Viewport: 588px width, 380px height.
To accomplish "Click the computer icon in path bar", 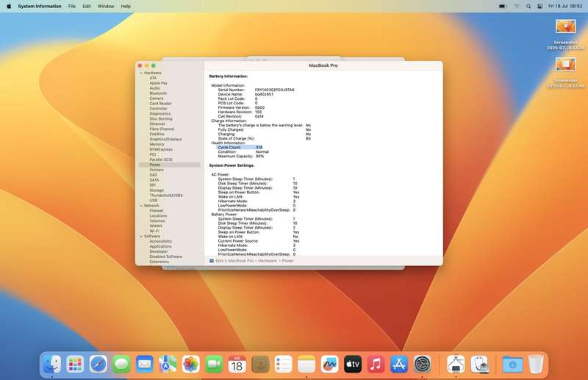I will point(212,261).
